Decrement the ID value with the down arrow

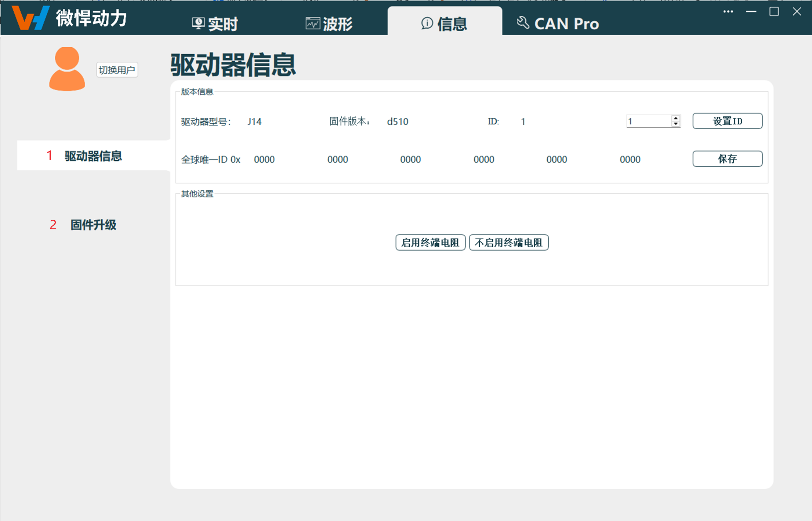coord(675,124)
